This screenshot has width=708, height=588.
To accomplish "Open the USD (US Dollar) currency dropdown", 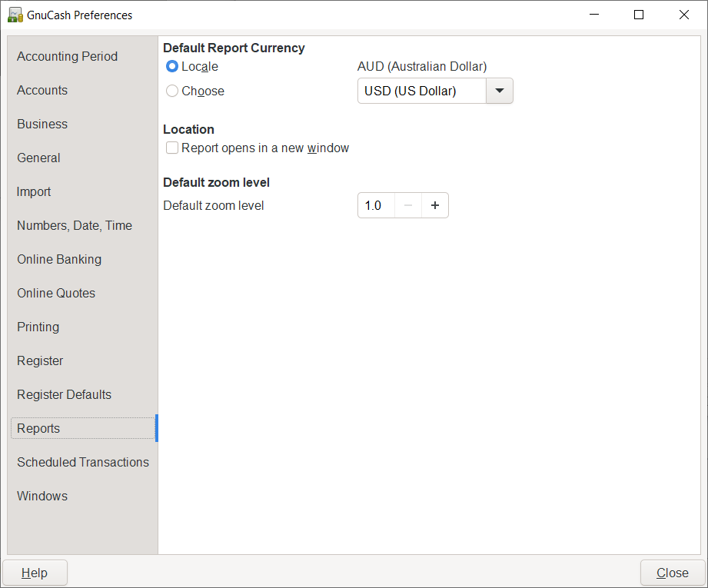I will click(x=499, y=91).
